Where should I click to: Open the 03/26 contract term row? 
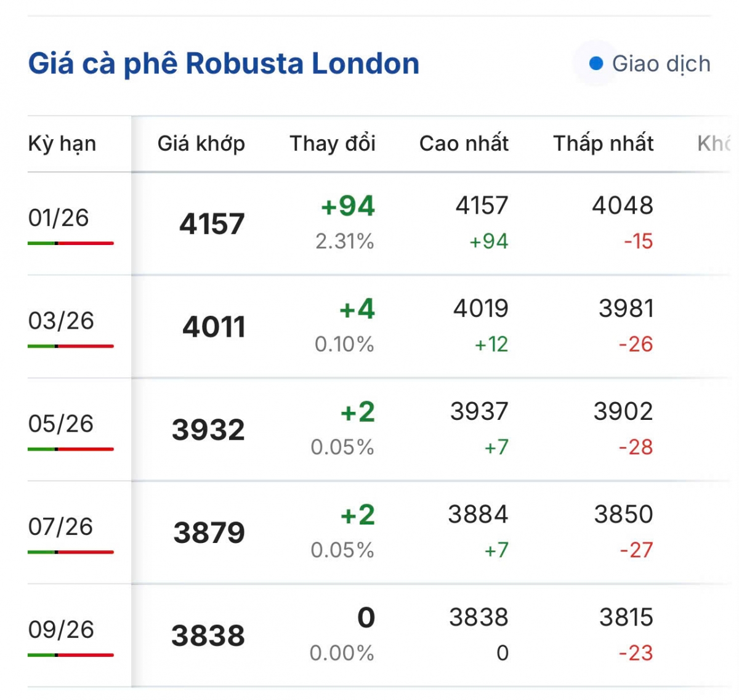click(x=61, y=321)
